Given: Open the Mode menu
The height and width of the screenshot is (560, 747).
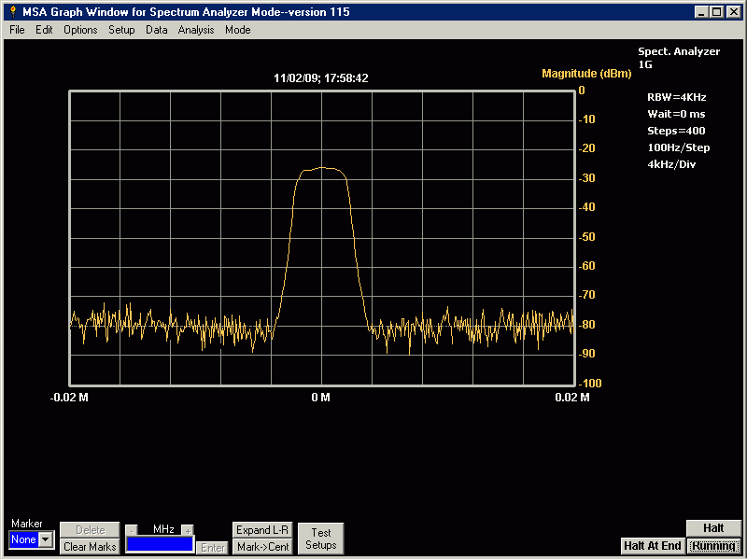Looking at the screenshot, I should pyautogui.click(x=238, y=30).
